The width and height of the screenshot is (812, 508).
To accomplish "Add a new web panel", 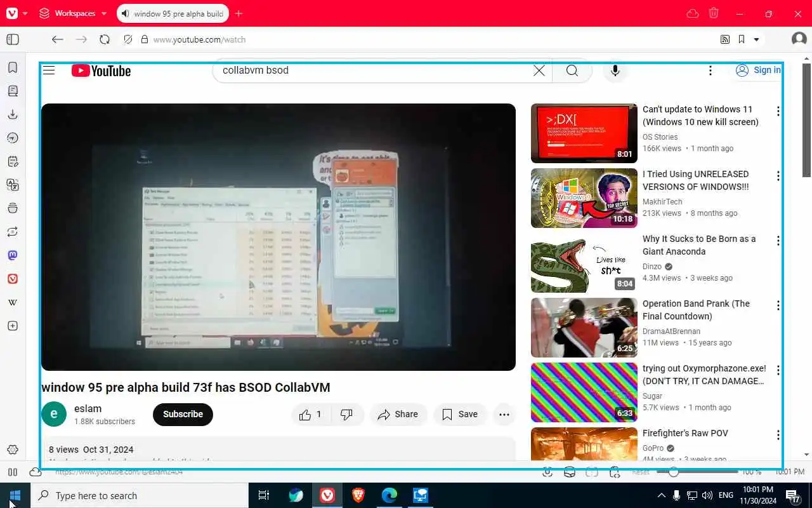I will [13, 326].
